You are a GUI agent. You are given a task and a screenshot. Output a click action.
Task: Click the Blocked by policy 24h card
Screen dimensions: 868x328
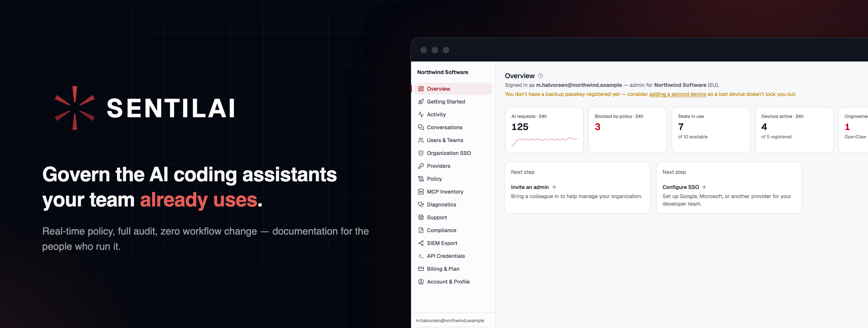(628, 130)
